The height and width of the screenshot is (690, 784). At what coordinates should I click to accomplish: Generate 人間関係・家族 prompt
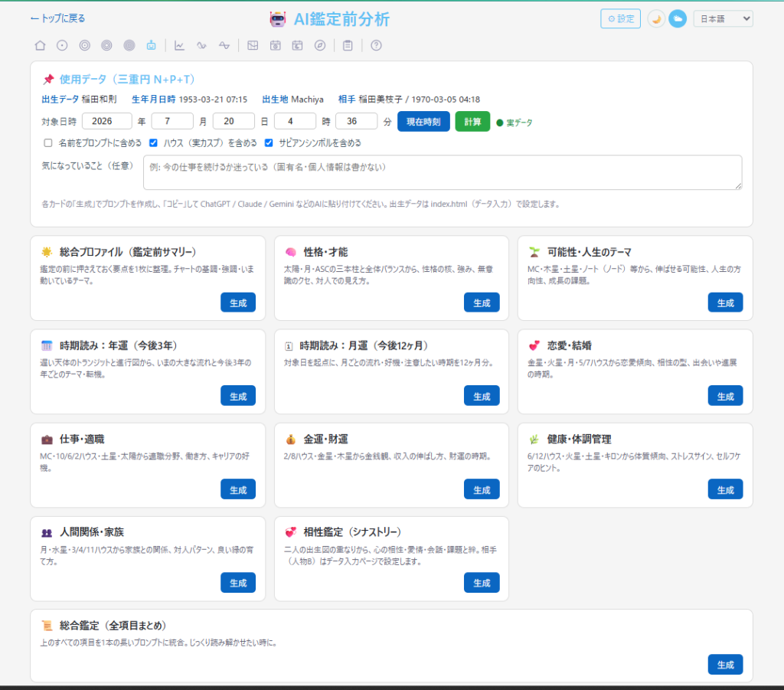tap(238, 583)
